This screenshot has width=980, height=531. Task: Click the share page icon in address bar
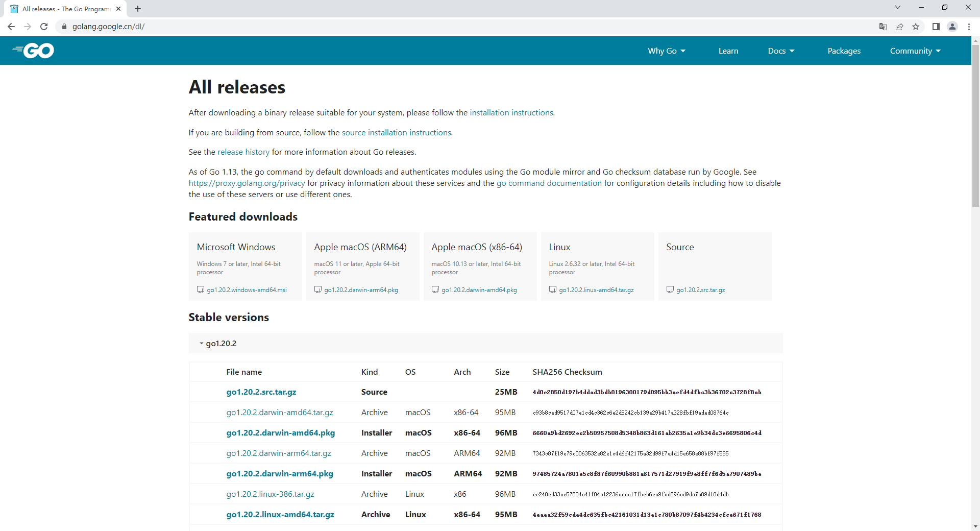(899, 27)
